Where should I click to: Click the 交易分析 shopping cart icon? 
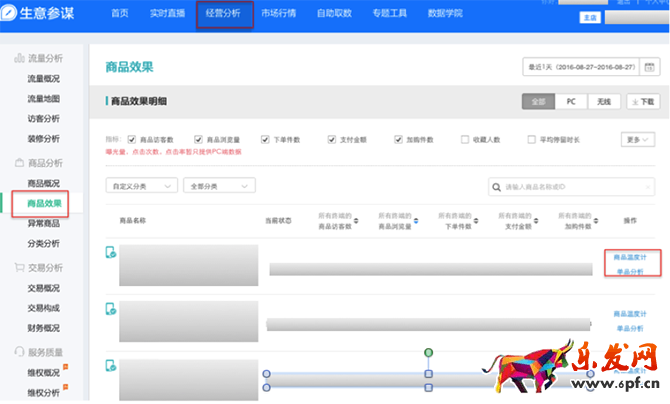tap(19, 268)
